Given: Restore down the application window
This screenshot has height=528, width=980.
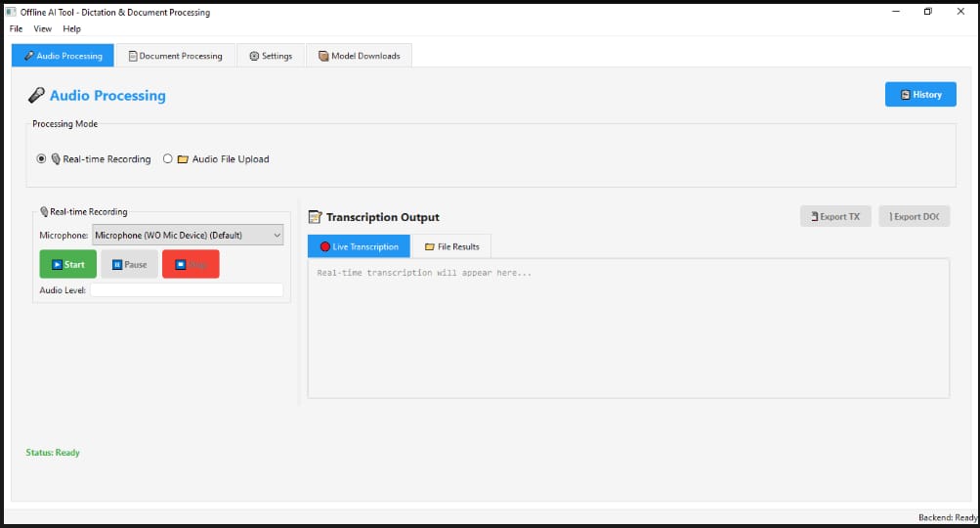Looking at the screenshot, I should [x=928, y=12].
